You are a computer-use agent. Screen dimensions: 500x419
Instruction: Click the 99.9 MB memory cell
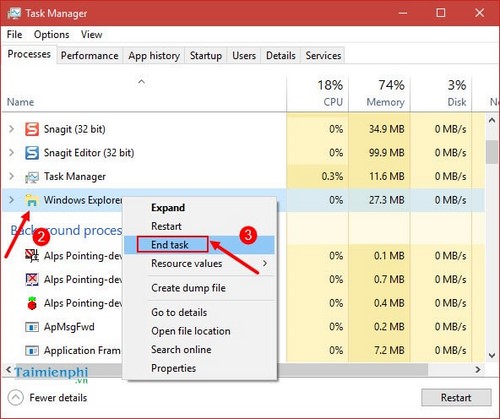click(x=379, y=153)
